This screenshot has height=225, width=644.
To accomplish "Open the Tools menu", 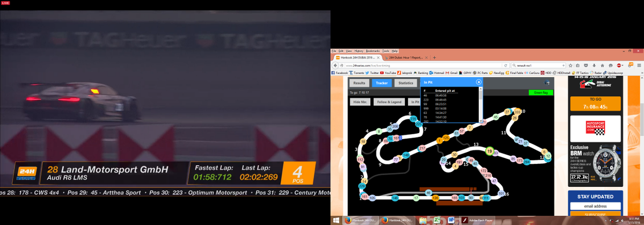I will [386, 51].
